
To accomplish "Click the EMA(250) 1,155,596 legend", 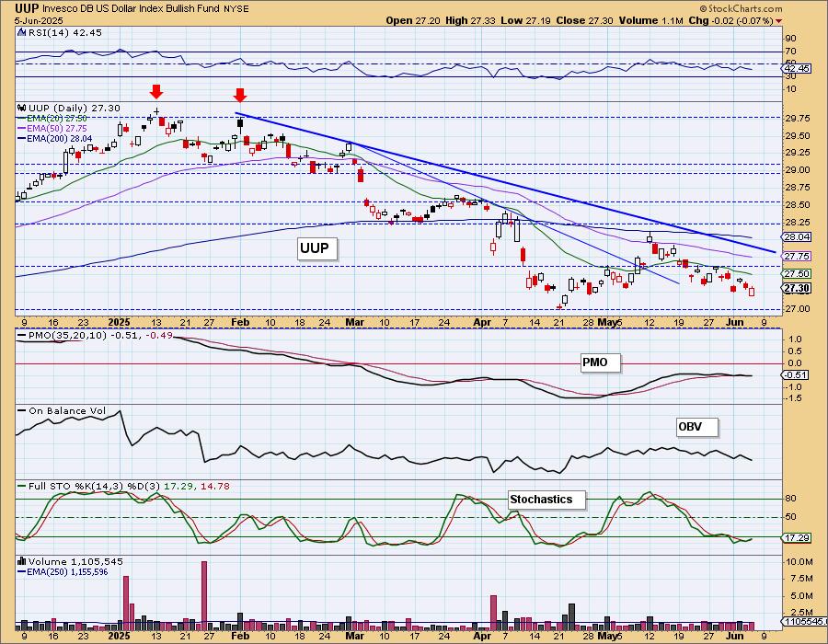I will [x=63, y=571].
